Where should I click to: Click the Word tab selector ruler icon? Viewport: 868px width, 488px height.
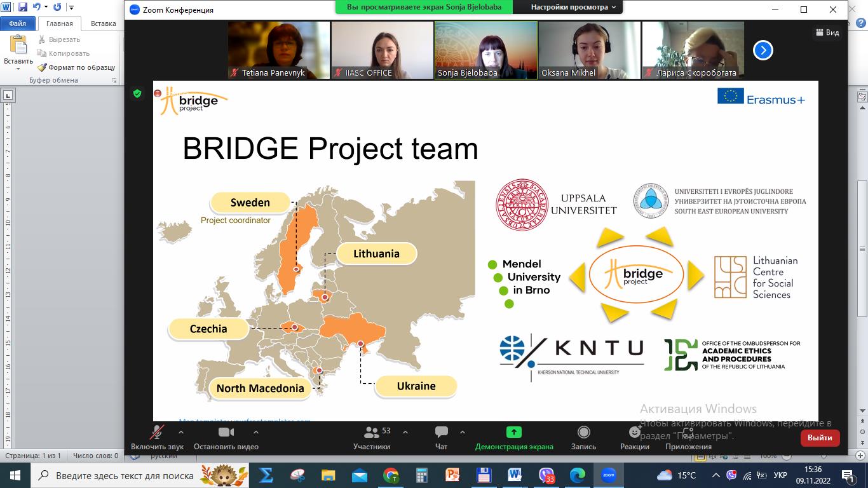[x=8, y=96]
